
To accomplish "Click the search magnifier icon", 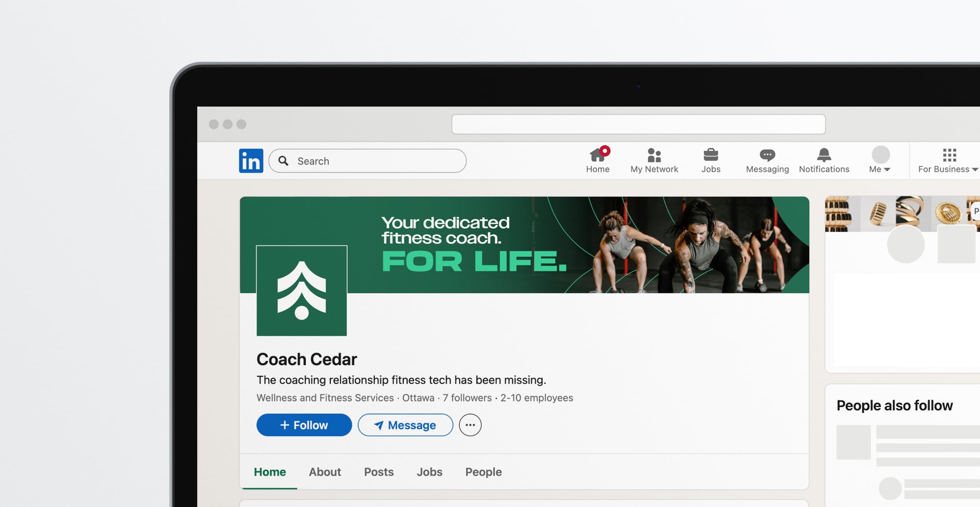I will [x=283, y=161].
